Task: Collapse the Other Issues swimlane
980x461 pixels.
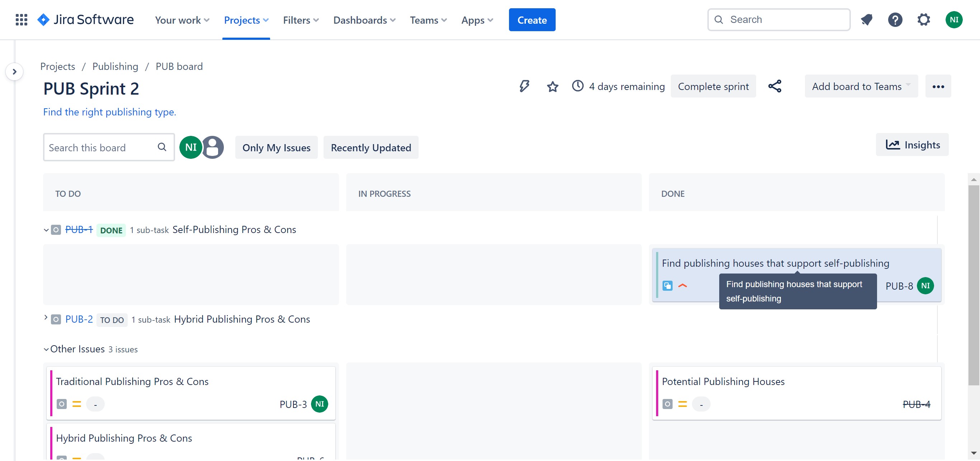Action: pos(46,349)
